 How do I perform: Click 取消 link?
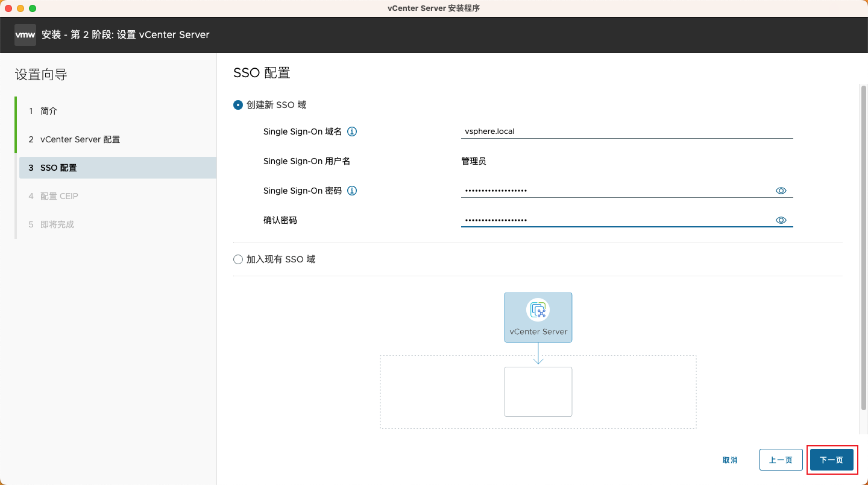[730, 460]
